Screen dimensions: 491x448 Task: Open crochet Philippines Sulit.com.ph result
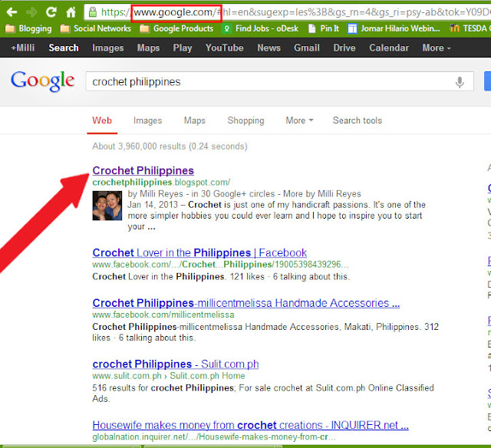tap(176, 364)
